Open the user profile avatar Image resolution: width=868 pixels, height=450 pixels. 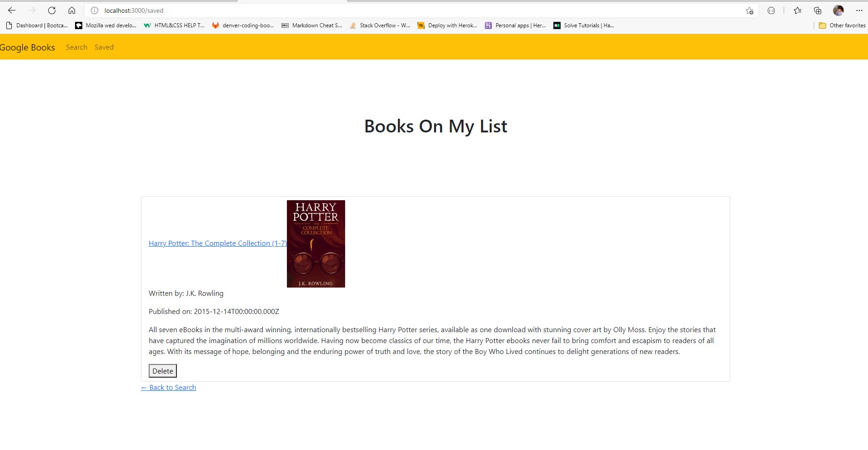pos(838,10)
